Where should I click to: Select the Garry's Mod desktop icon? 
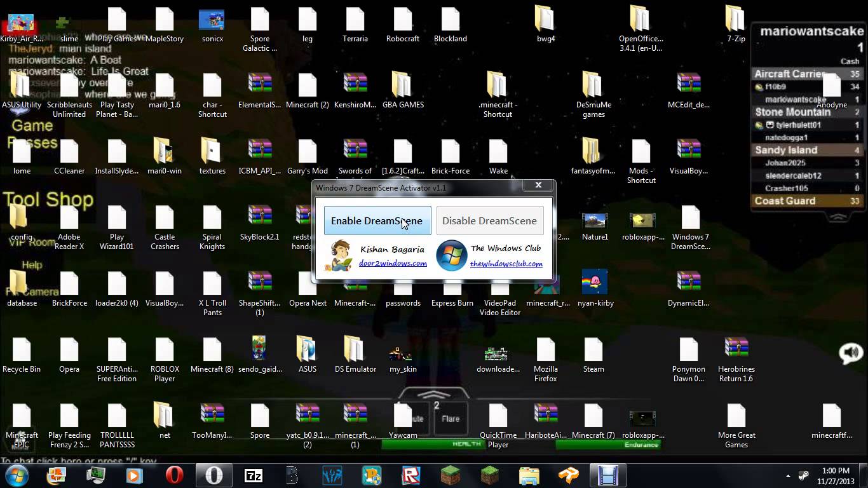click(308, 157)
